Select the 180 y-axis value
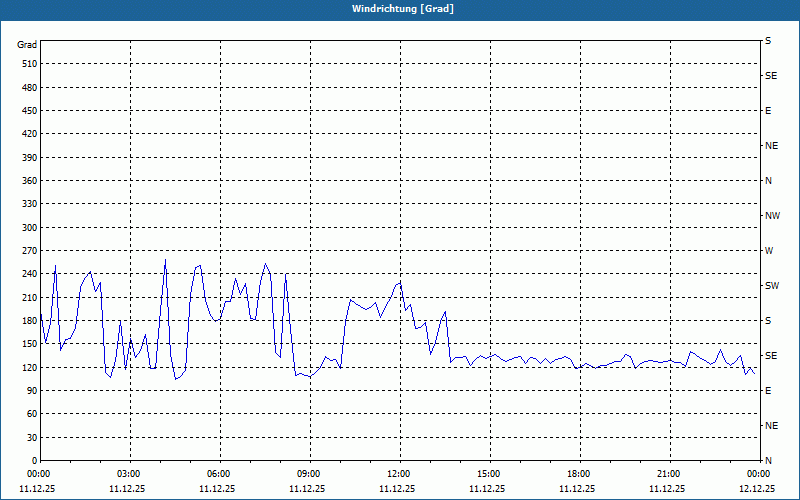 [x=30, y=321]
